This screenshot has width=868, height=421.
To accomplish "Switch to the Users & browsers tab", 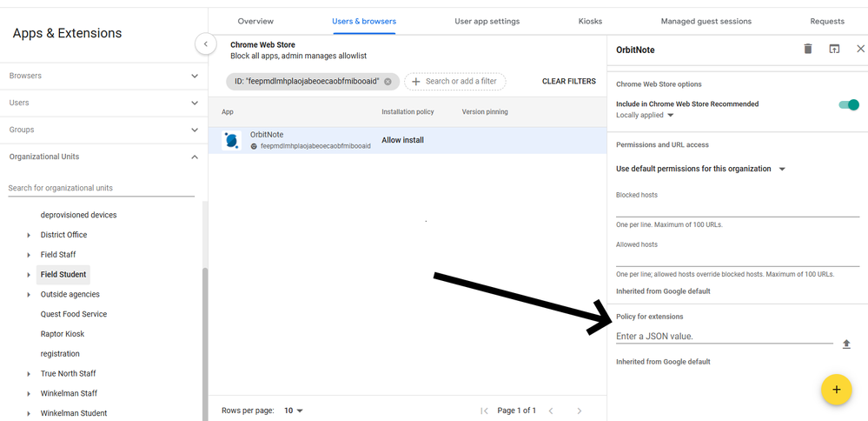I will tap(364, 22).
